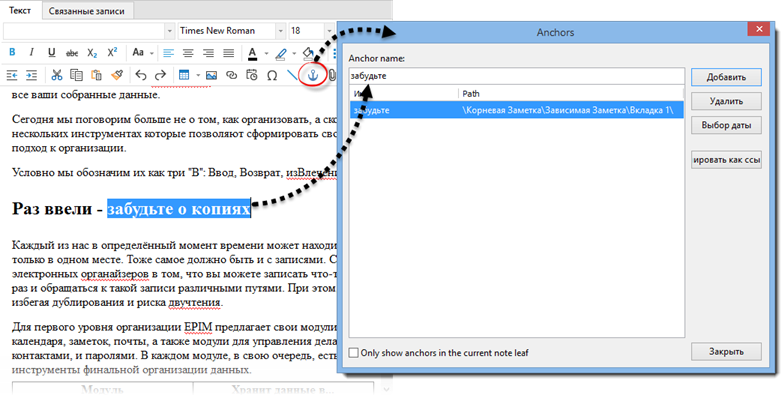The height and width of the screenshot is (395, 782).
Task: Insert a hyperlink
Action: pyautogui.click(x=231, y=75)
